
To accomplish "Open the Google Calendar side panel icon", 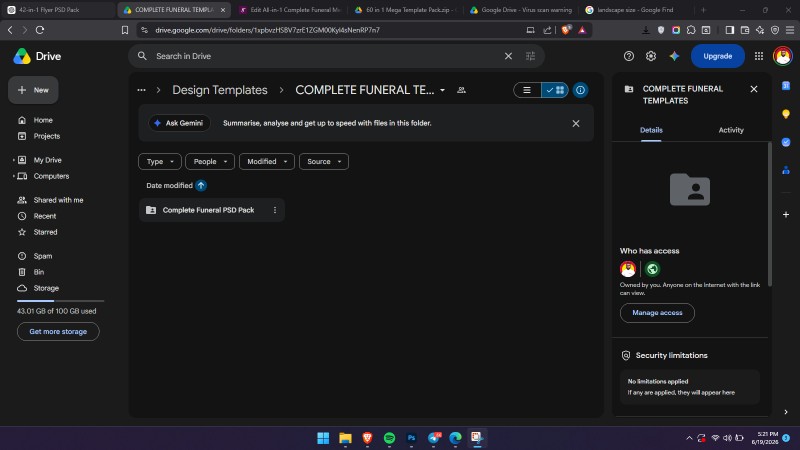I will [x=786, y=86].
